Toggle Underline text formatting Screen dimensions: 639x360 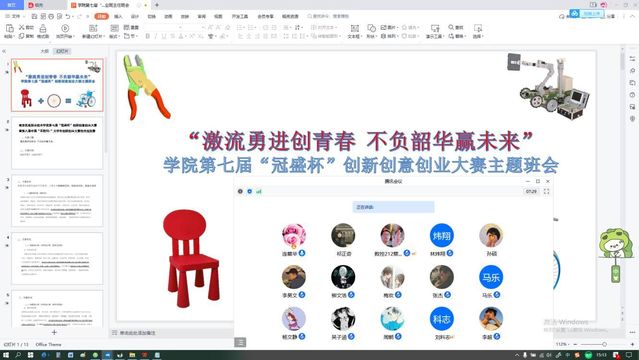tap(164, 36)
